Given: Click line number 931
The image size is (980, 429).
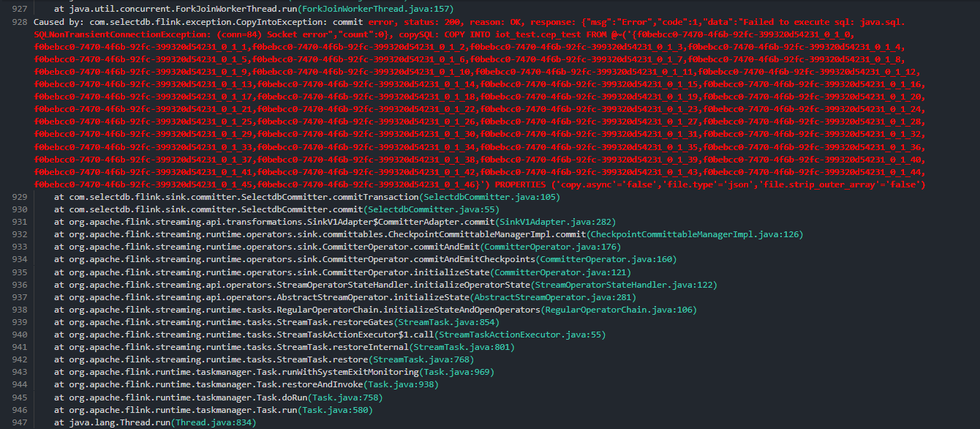Looking at the screenshot, I should coord(19,222).
